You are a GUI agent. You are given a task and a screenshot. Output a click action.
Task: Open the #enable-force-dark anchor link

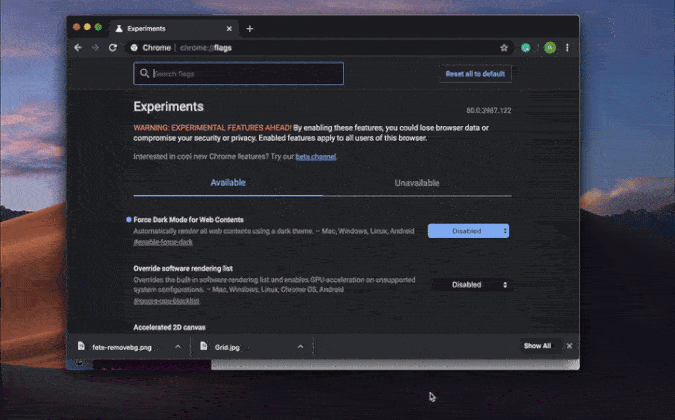[163, 242]
